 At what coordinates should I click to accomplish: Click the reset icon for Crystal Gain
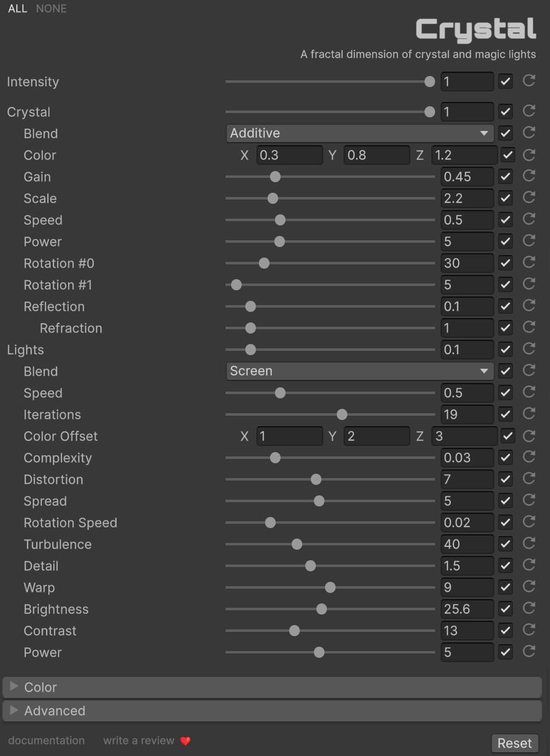click(529, 176)
